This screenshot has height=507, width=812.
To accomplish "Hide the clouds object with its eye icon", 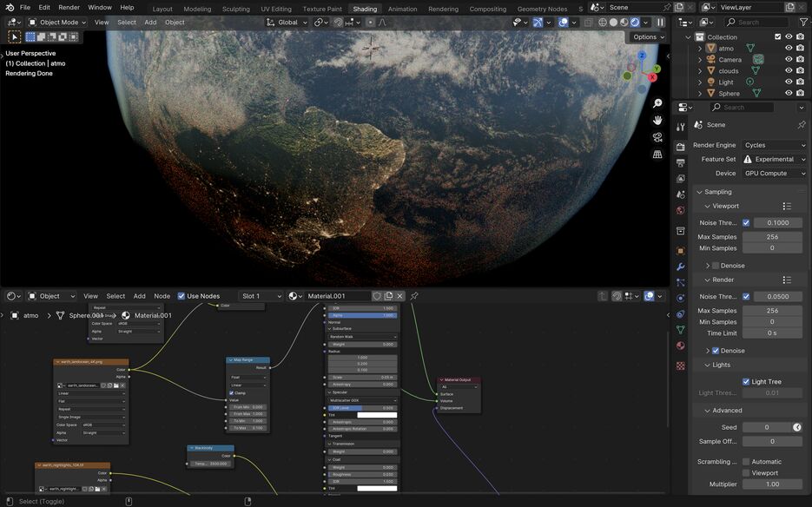I will (x=789, y=71).
